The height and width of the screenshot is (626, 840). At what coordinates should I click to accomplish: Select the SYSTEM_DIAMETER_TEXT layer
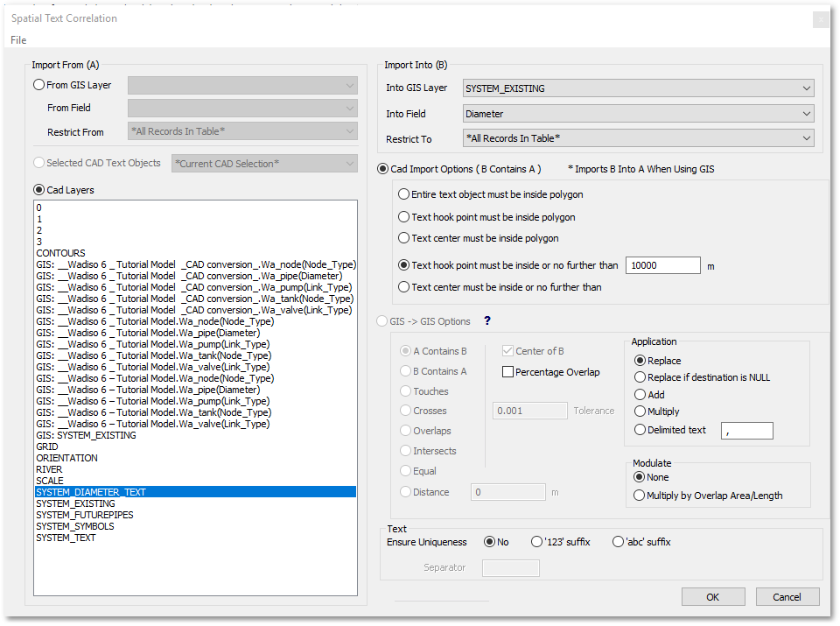coord(195,492)
